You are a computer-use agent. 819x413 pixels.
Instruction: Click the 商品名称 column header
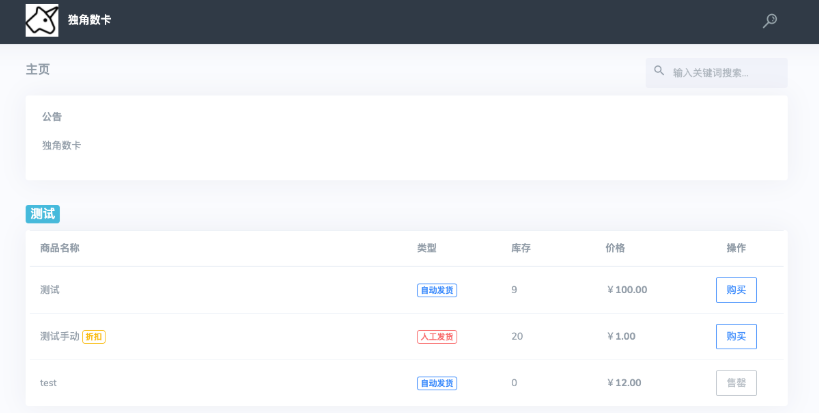click(x=60, y=248)
